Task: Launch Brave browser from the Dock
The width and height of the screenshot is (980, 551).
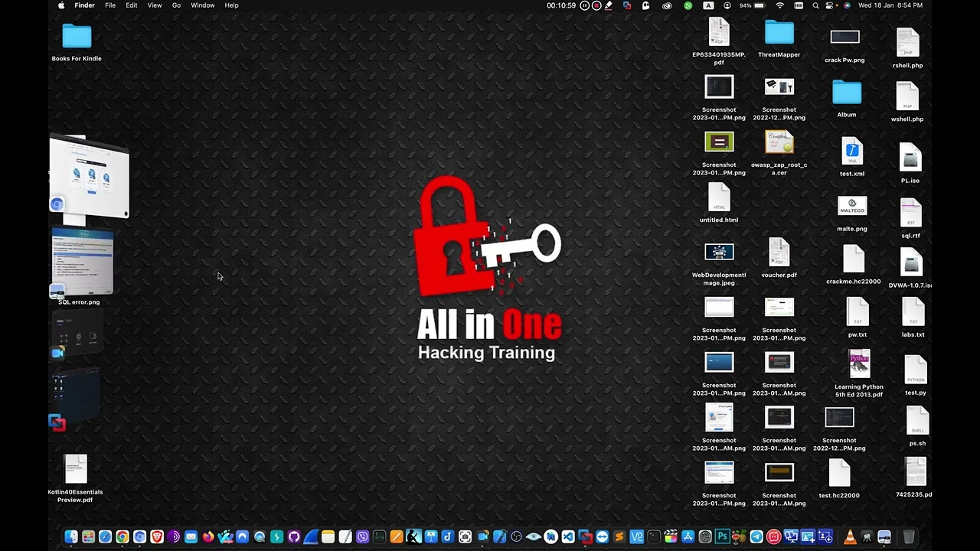Action: click(156, 537)
